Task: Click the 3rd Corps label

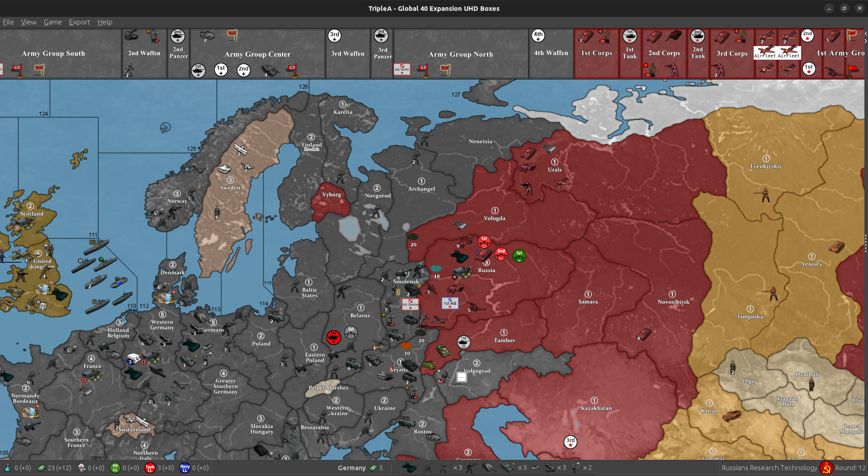Action: pos(732,53)
